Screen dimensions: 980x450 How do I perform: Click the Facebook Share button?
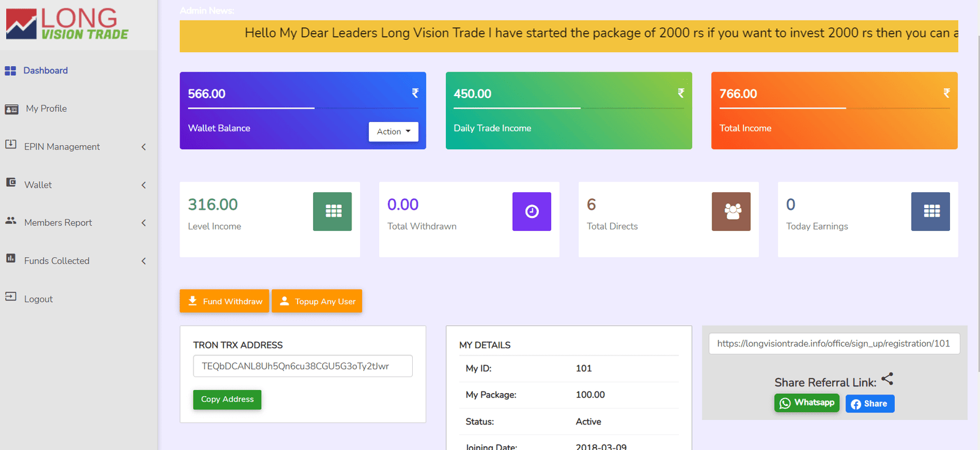[x=870, y=403]
